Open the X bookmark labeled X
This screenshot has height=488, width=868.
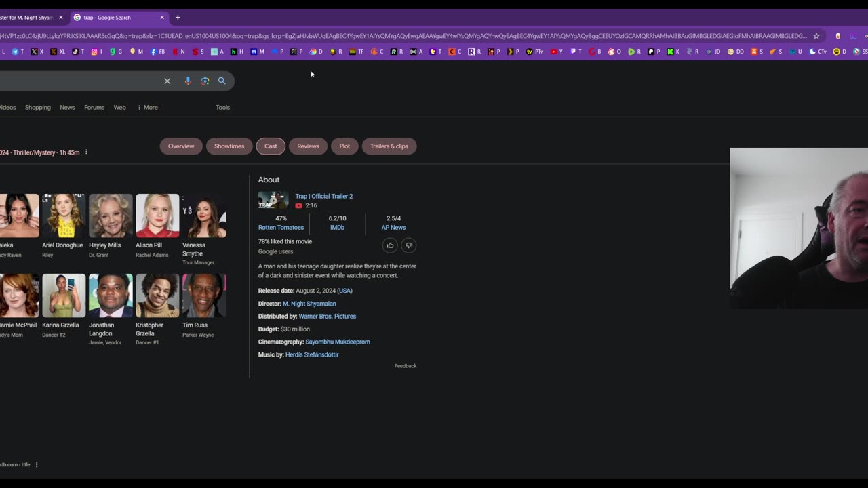[x=37, y=52]
